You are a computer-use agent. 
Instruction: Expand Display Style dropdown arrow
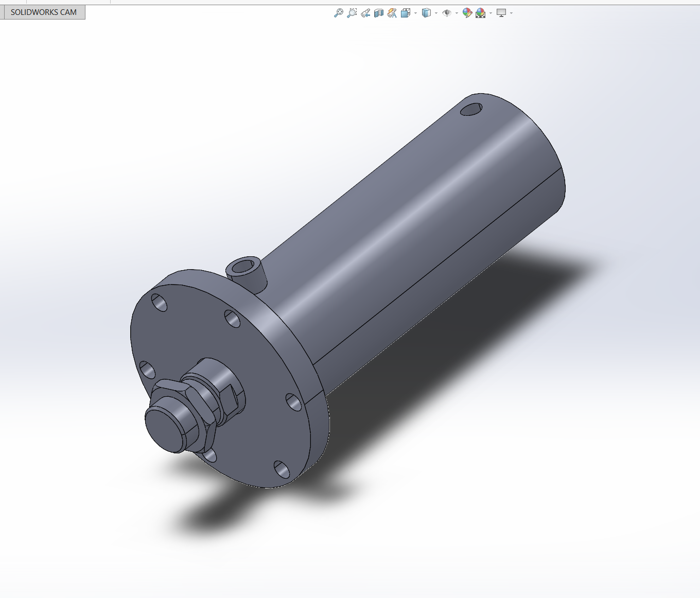436,13
